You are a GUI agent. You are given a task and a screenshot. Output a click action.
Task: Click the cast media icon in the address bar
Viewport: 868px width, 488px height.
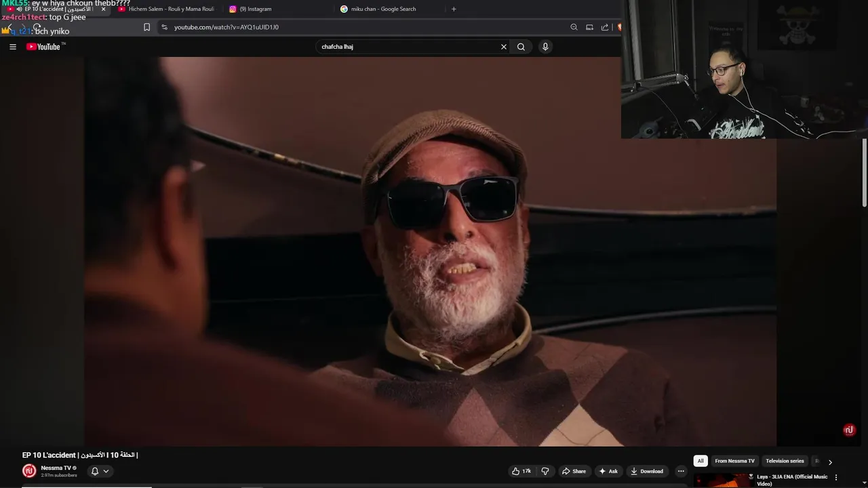589,27
